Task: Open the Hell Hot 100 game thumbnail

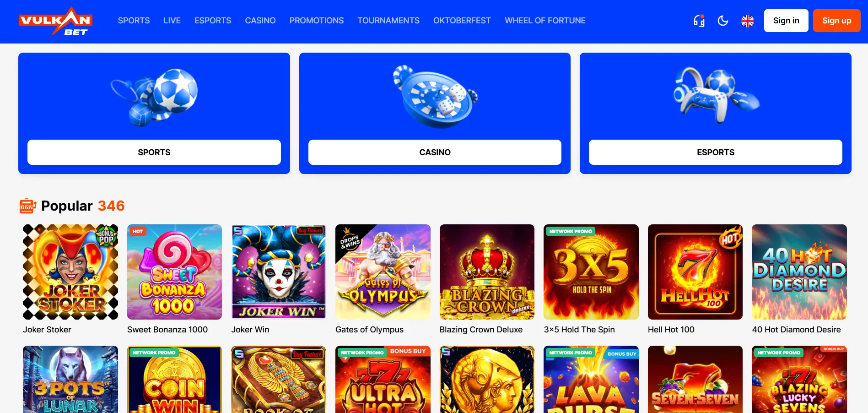Action: pos(695,272)
